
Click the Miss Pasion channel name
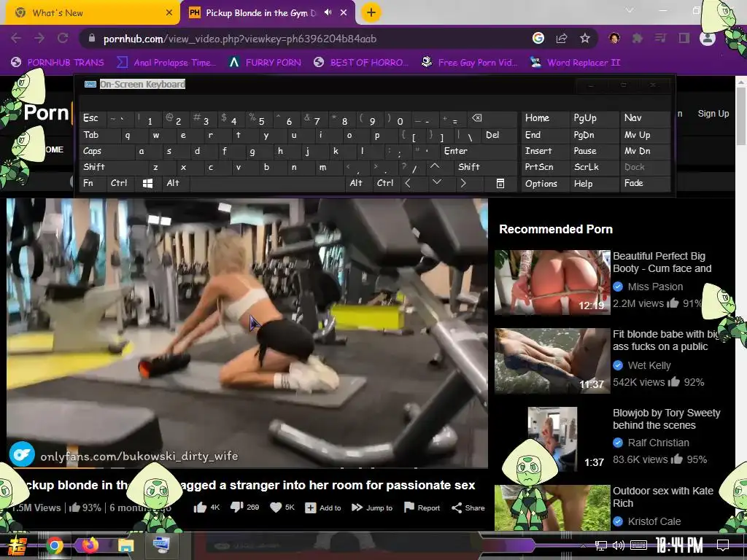click(655, 287)
